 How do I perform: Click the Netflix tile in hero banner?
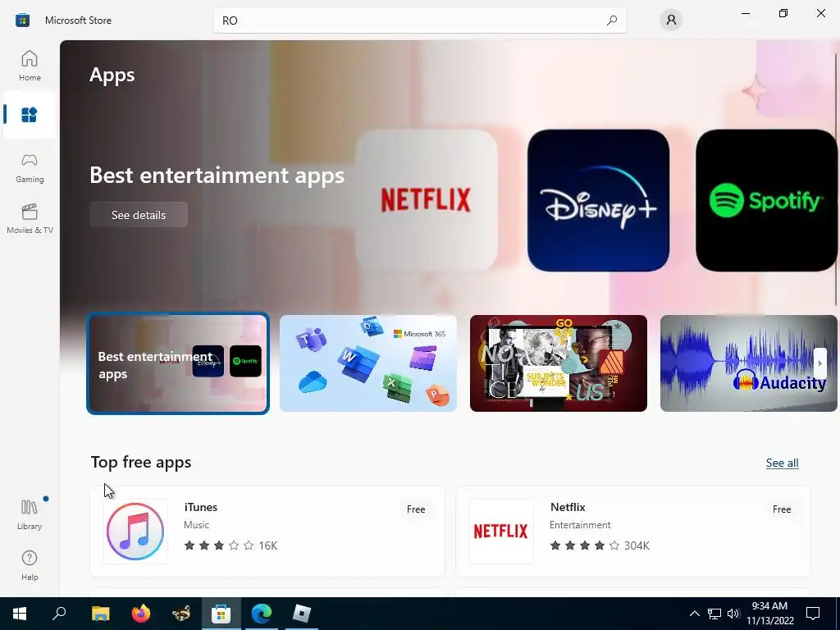tap(427, 200)
